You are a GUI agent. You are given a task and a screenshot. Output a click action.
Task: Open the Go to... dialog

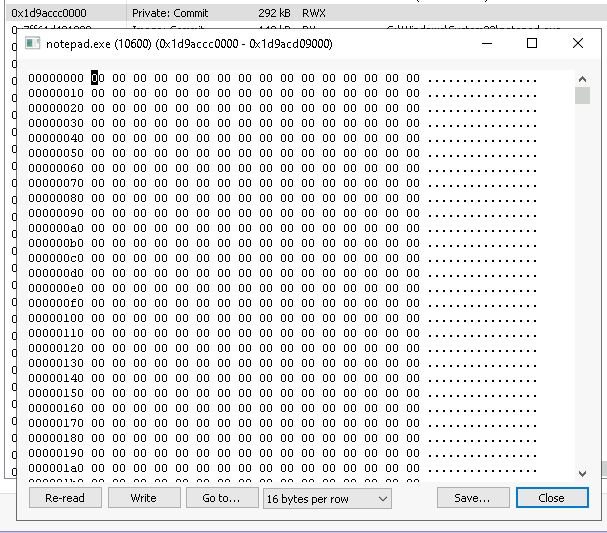(x=220, y=498)
